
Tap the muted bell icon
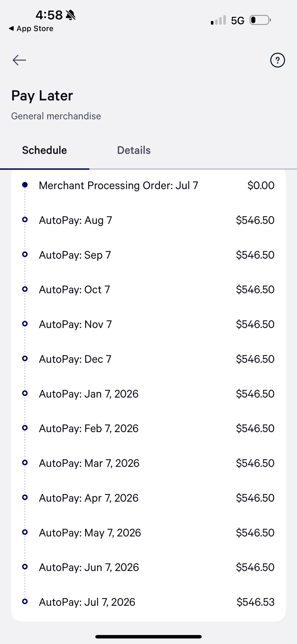coord(70,15)
